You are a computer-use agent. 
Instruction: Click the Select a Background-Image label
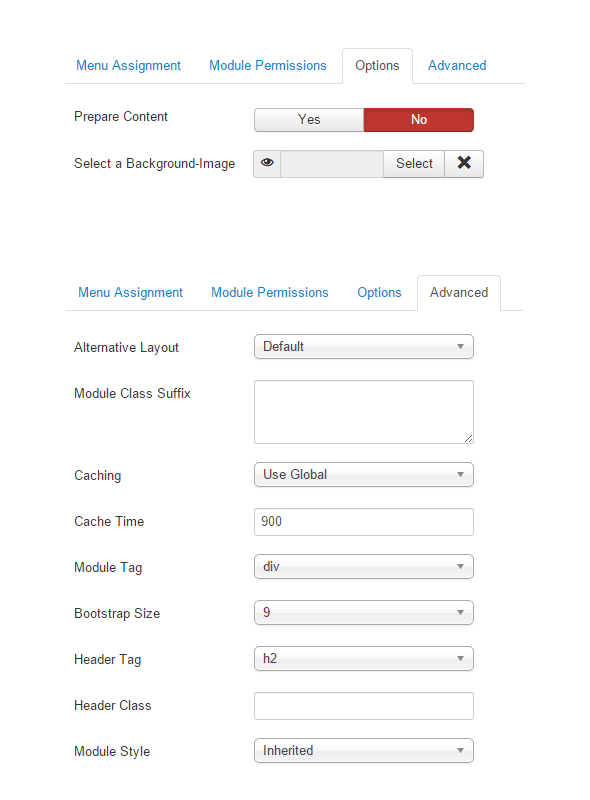click(x=155, y=163)
